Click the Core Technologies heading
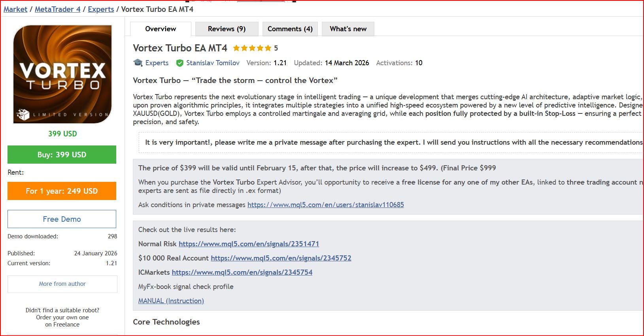Screen dimensions: 644x336 [x=166, y=322]
